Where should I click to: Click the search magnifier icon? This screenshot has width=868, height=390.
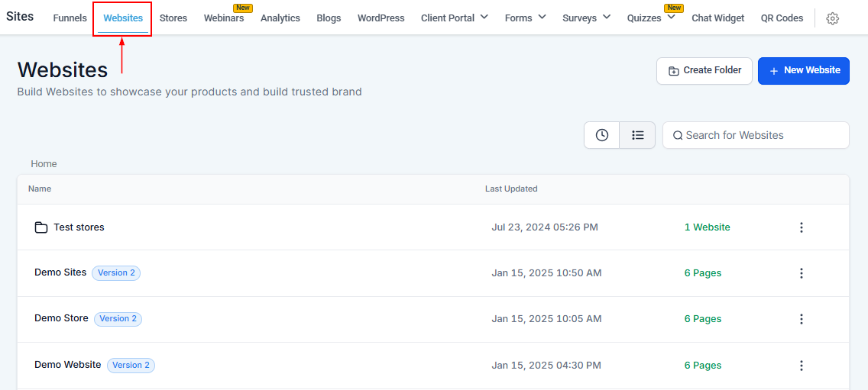pos(677,136)
